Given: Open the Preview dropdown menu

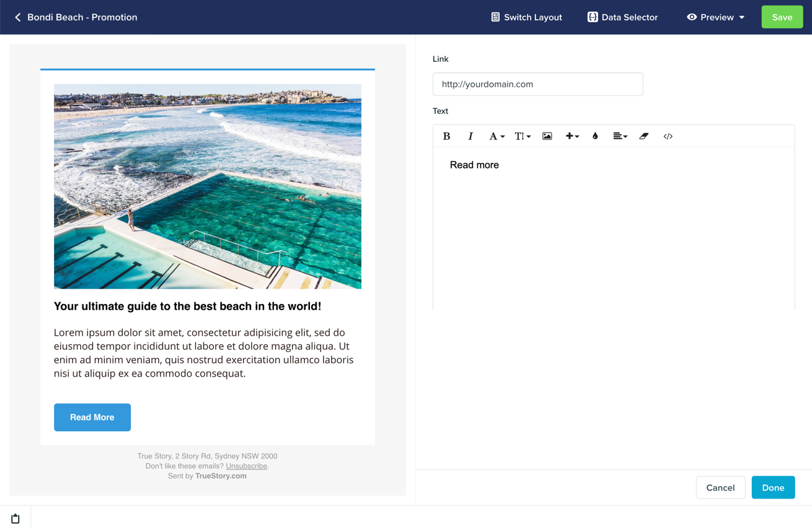Looking at the screenshot, I should click(x=716, y=17).
